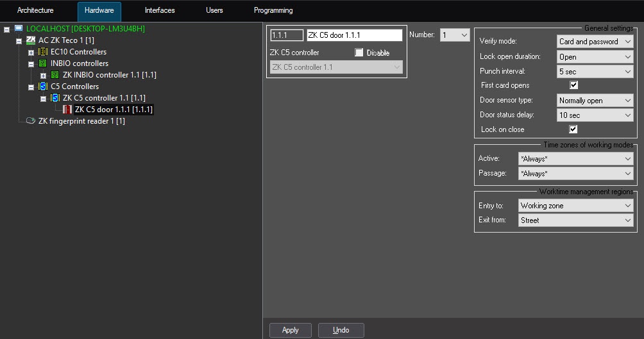Expand the ZK INBIO controller 1.1 node

coord(43,76)
